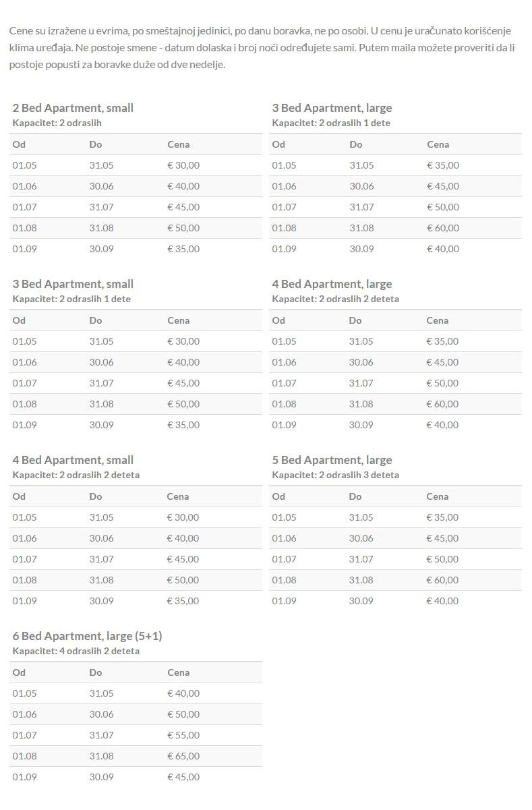The image size is (532, 810).
Task: Click 'Cena' header in 2 Bed small table
Action: click(179, 144)
